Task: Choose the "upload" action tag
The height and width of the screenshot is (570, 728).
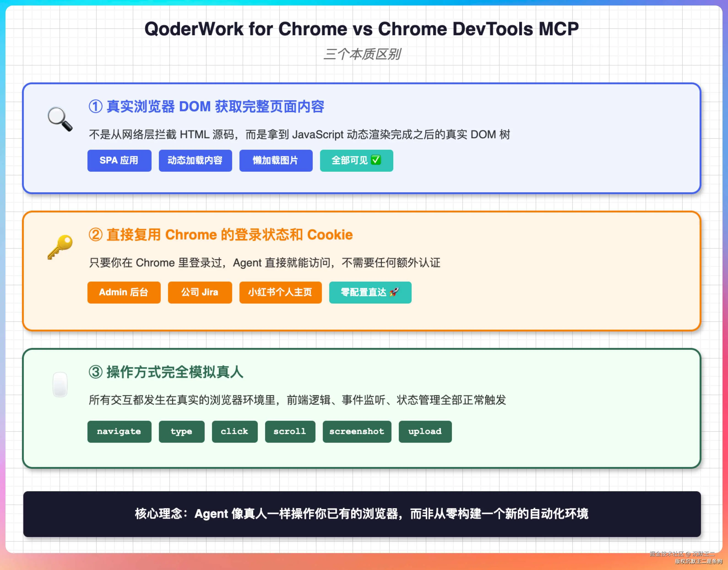Action: coord(425,432)
